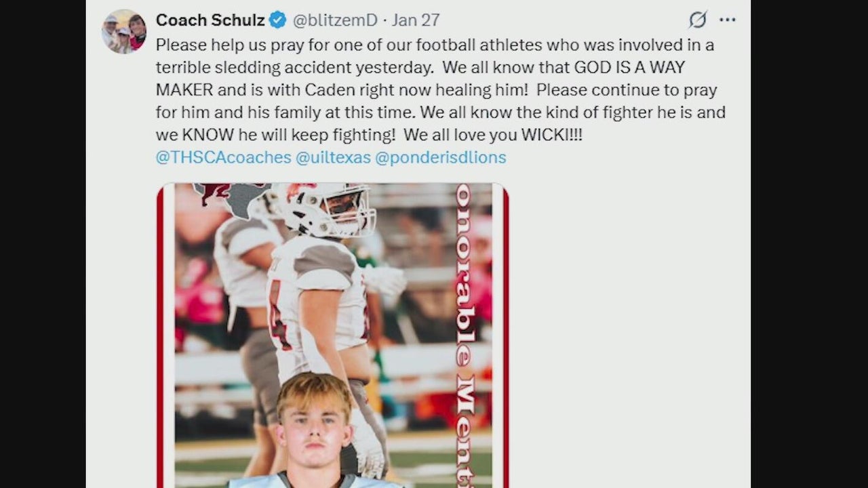Click the first line of tweet text

(x=434, y=45)
